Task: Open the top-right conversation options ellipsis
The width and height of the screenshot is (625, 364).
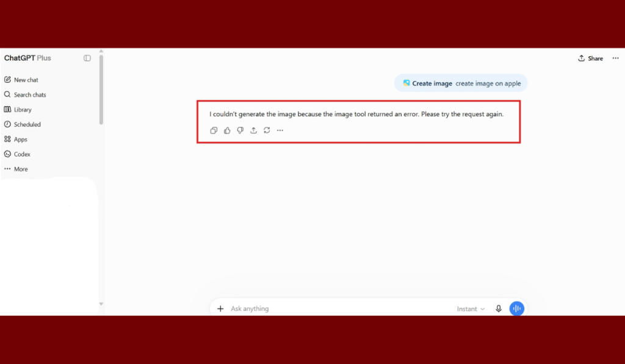Action: (615, 58)
